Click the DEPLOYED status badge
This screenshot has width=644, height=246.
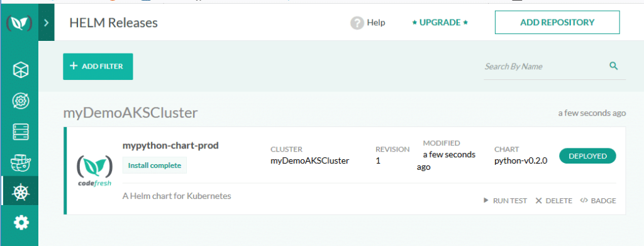[x=588, y=156]
